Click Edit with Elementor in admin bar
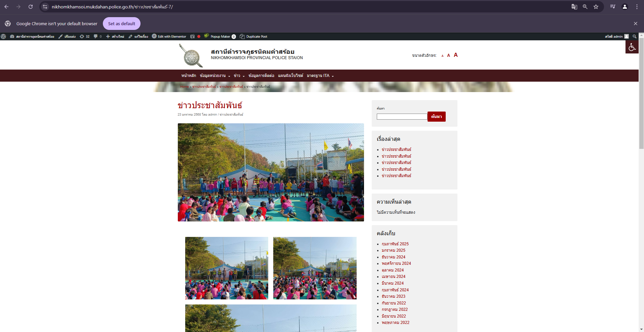 coord(169,37)
